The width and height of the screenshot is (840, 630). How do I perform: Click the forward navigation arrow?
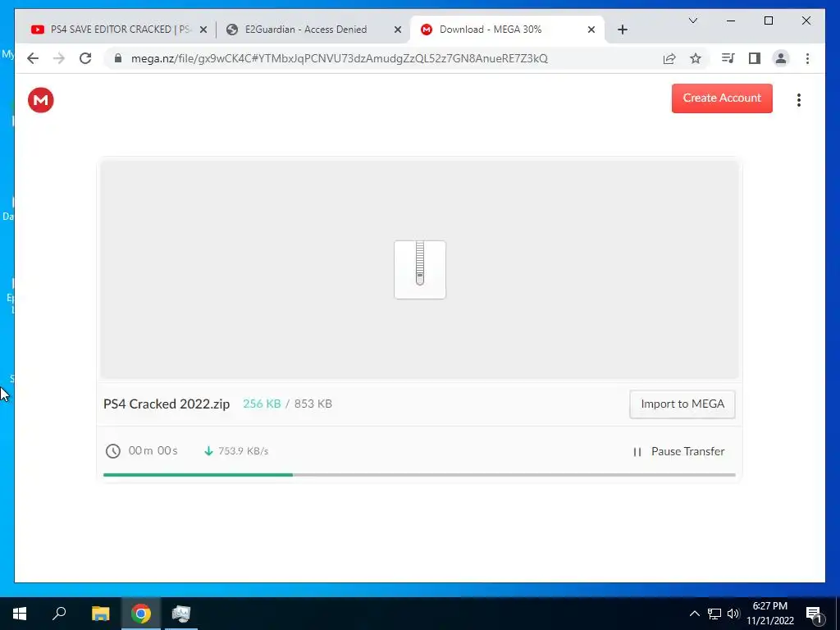pyautogui.click(x=59, y=58)
